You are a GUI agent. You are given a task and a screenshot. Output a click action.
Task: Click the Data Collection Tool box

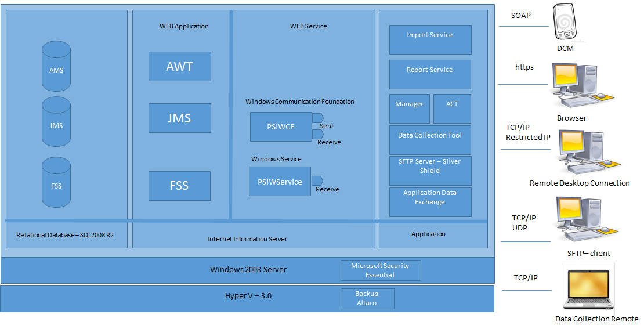tap(430, 140)
